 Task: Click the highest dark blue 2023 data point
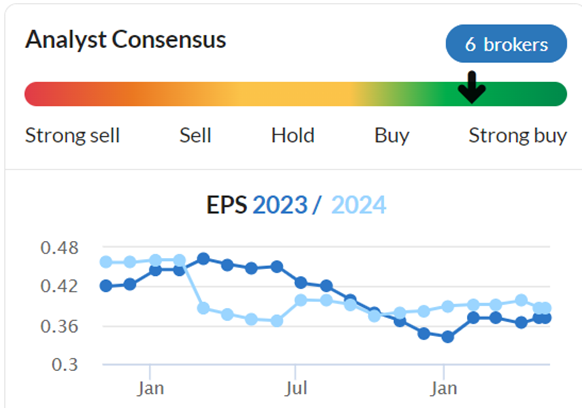203,258
